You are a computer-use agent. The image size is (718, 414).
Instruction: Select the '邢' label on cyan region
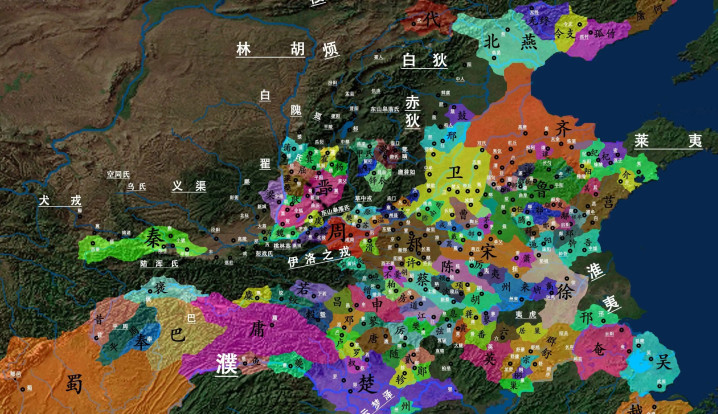coord(451,136)
